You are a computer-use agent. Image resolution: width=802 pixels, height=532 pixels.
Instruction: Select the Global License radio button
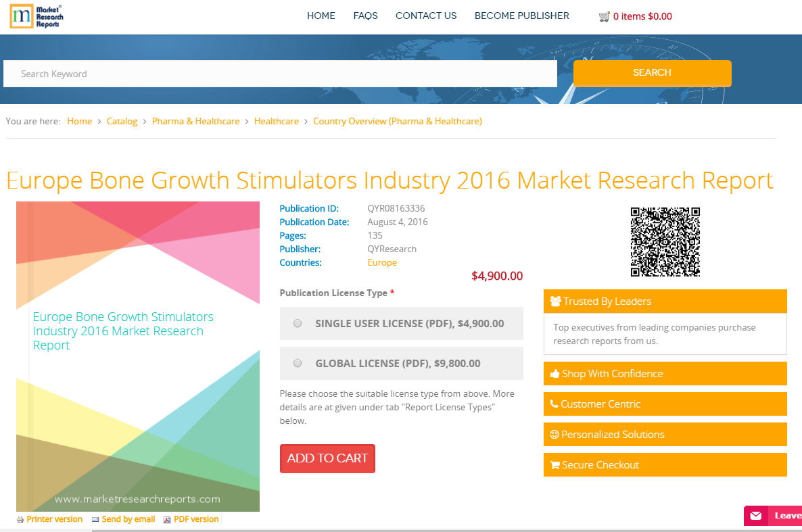coord(298,363)
